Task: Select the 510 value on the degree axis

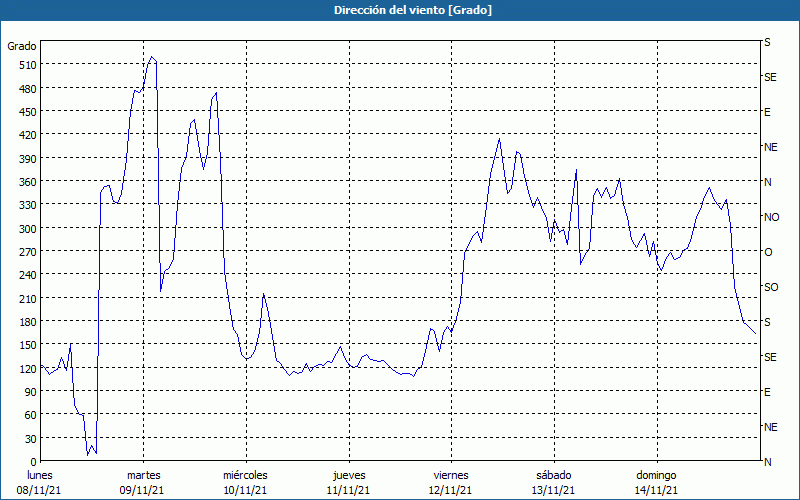Action: (28, 65)
